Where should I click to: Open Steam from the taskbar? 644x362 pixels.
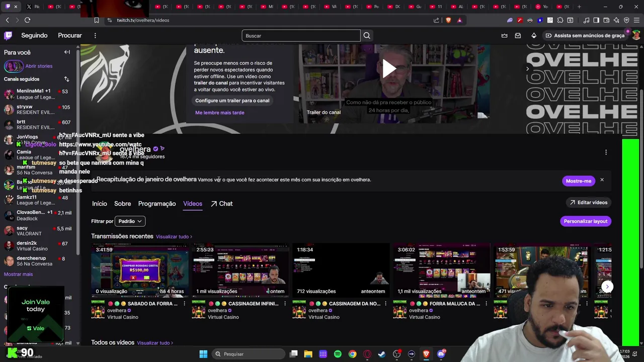tap(382, 354)
